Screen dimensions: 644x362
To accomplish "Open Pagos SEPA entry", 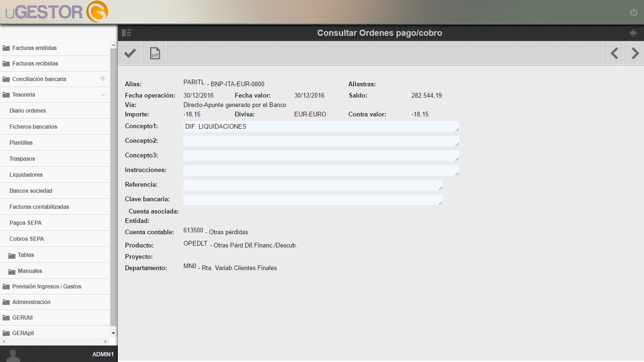I will click(55, 223).
